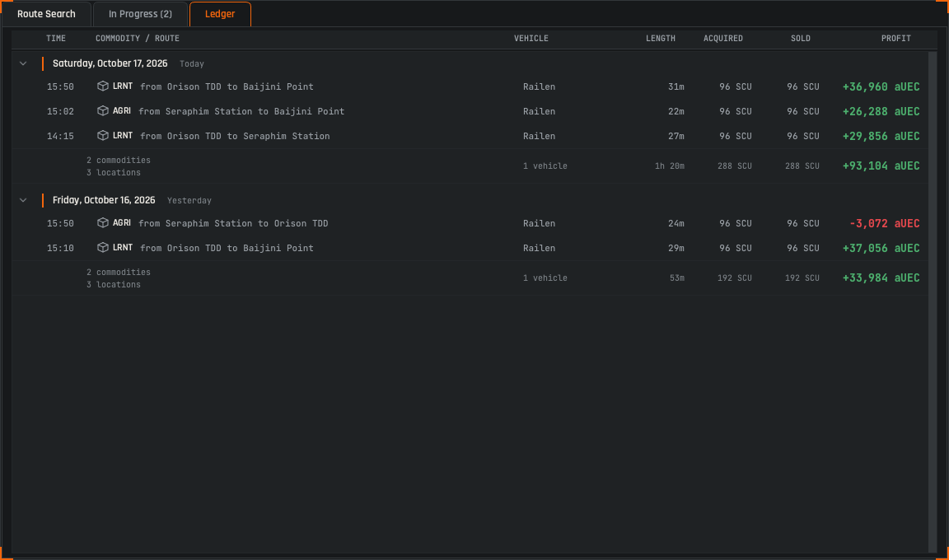The width and height of the screenshot is (949, 560).
Task: Click Friday total +33,984 aUEC
Action: pyautogui.click(x=881, y=278)
